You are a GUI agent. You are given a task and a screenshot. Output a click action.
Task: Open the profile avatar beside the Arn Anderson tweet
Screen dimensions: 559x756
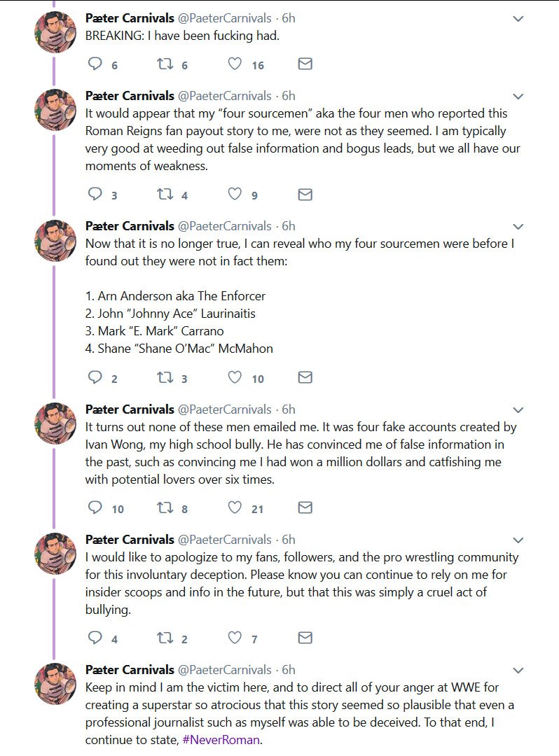tap(55, 241)
